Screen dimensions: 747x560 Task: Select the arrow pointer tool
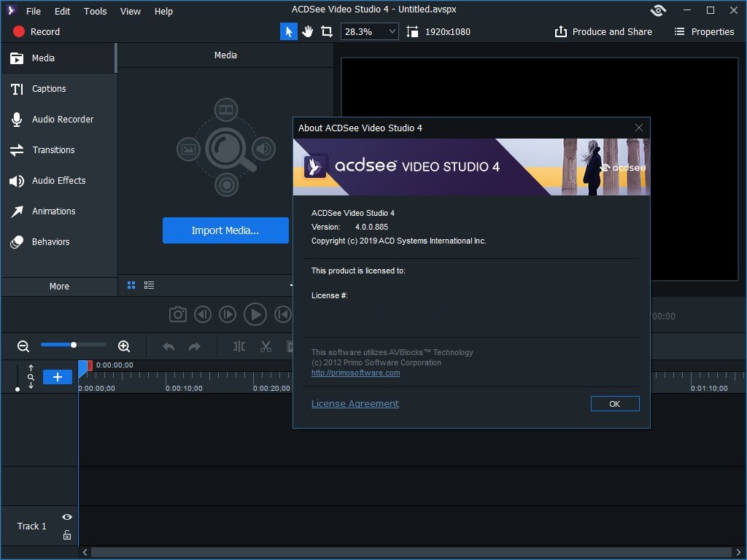[x=289, y=31]
